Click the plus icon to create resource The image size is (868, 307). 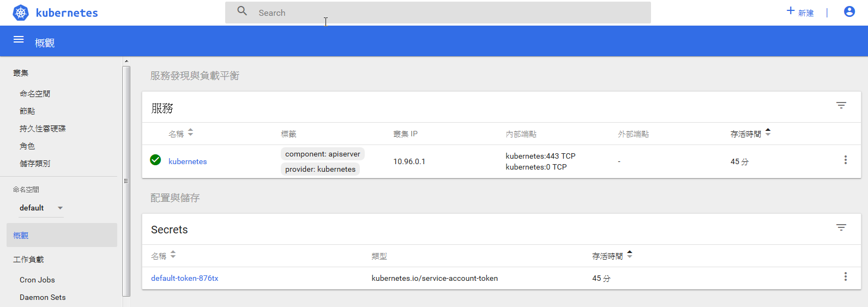pyautogui.click(x=791, y=10)
